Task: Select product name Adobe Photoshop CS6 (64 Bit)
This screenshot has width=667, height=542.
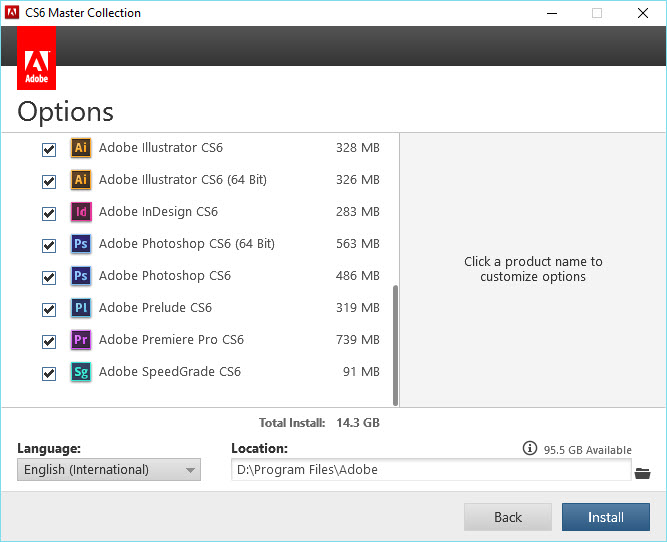Action: click(187, 244)
